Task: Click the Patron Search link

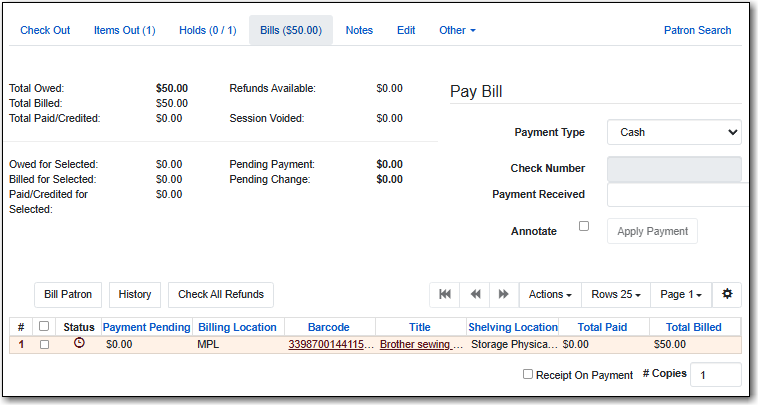Action: tap(697, 30)
